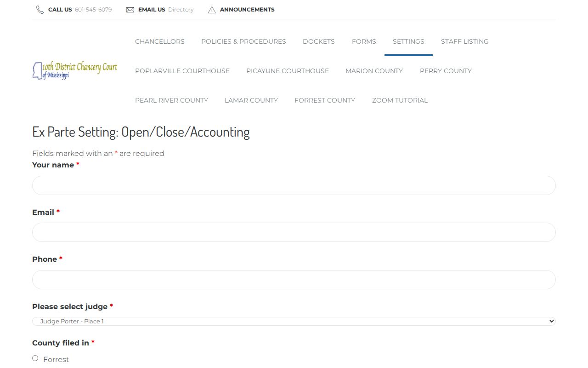Open the Chancellors menu
The image size is (588, 368).
[160, 41]
